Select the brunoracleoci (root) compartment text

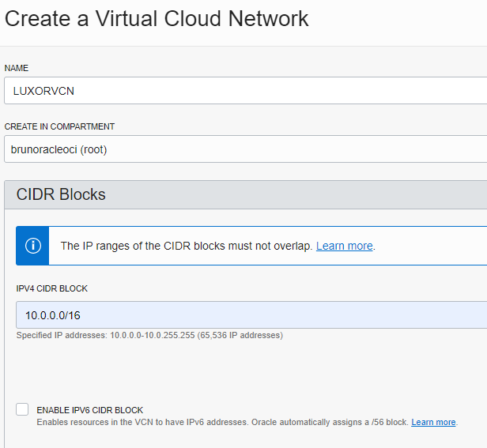(59, 149)
